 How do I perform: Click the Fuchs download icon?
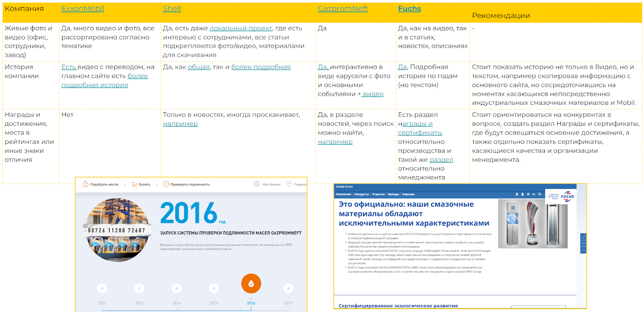pyautogui.click(x=517, y=194)
